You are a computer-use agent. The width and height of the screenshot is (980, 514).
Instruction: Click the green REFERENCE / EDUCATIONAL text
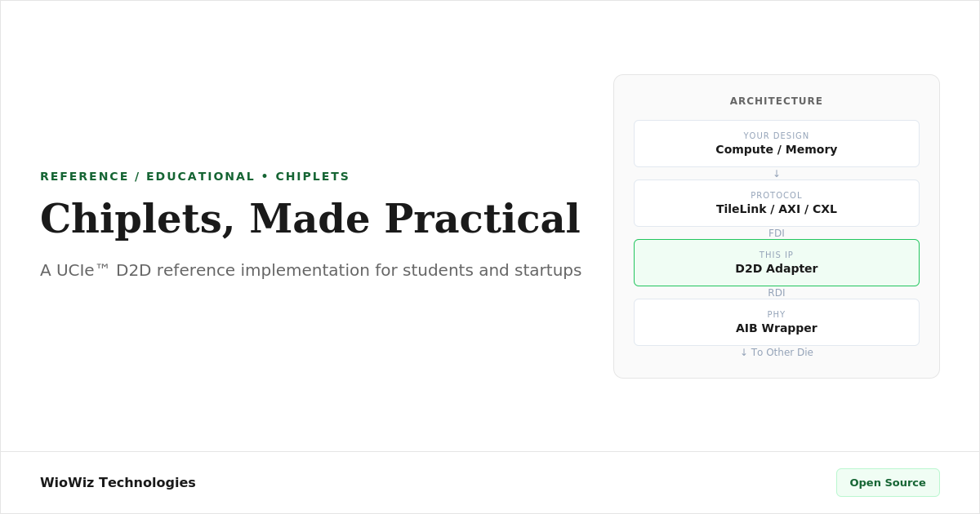pos(148,176)
